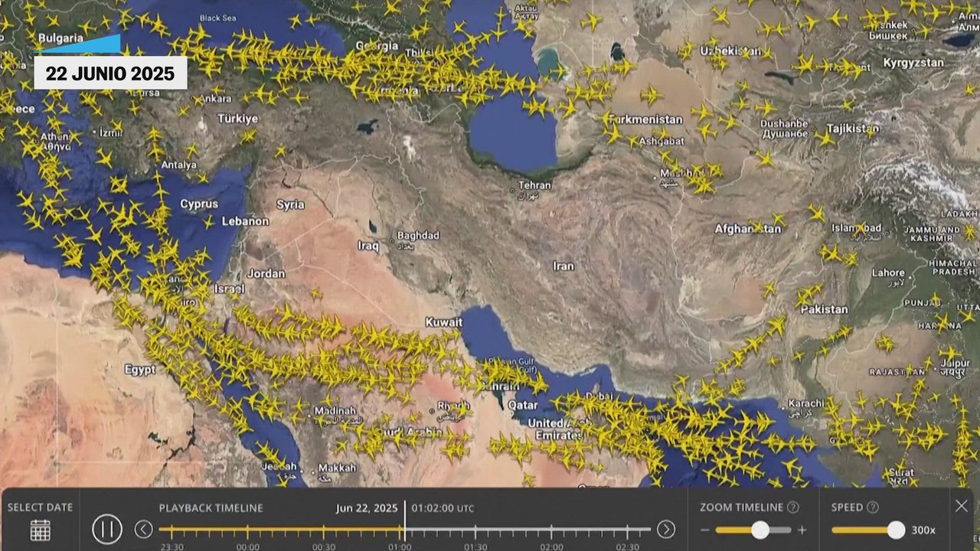This screenshot has height=551, width=980.
Task: Click the Iran country label
Action: pyautogui.click(x=563, y=266)
